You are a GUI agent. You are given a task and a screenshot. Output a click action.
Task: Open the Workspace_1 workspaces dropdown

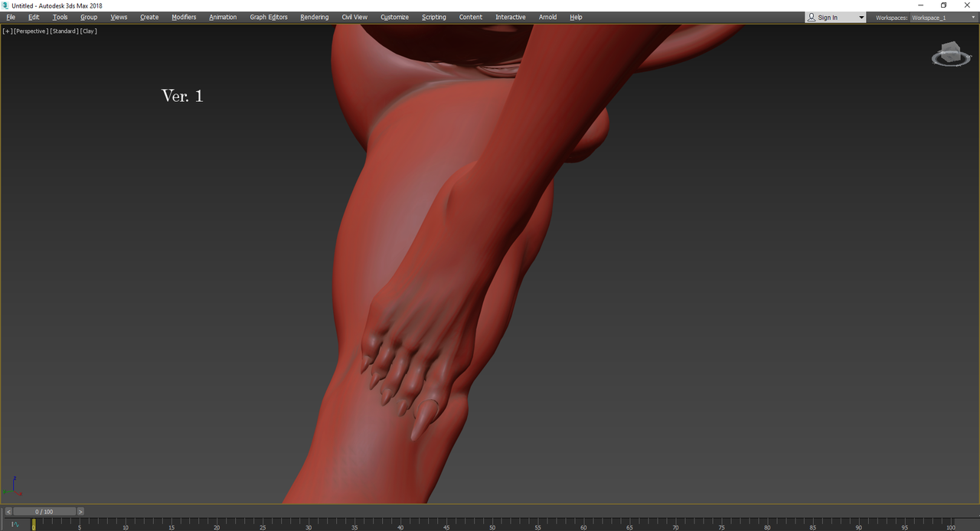[943, 18]
